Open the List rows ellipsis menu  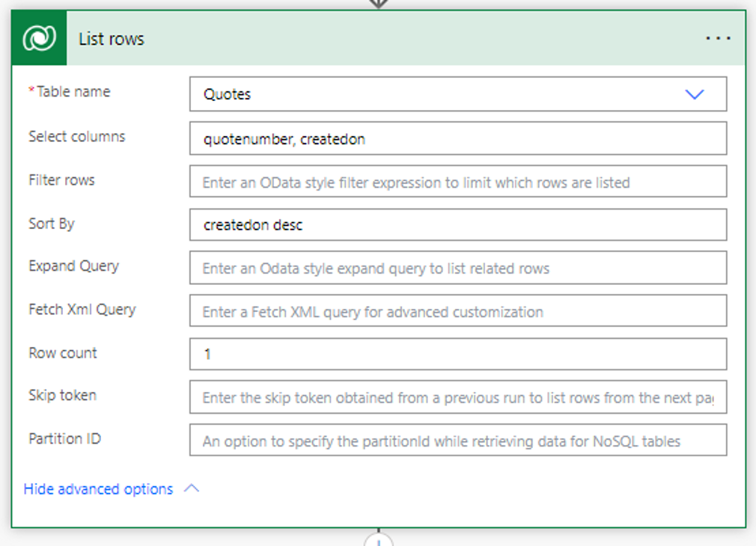pos(718,39)
